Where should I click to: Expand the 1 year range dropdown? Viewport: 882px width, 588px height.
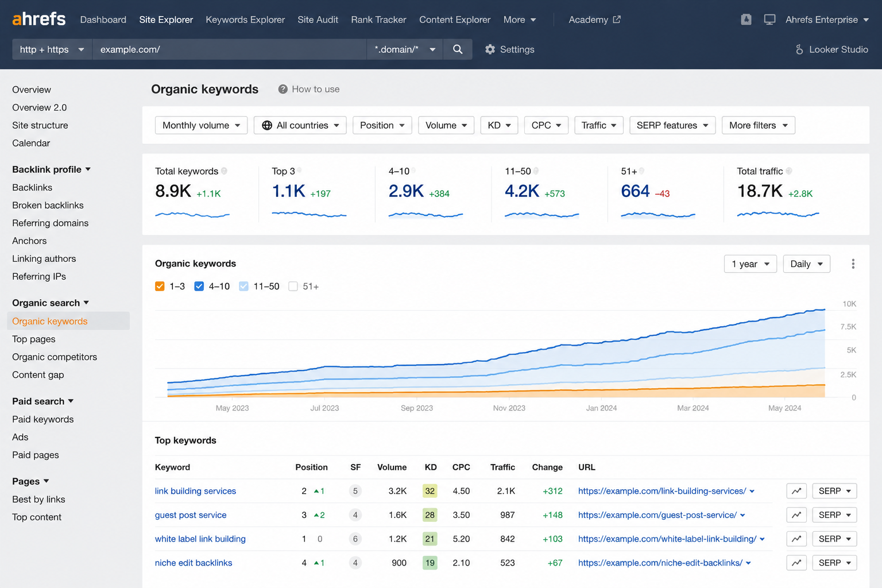(750, 264)
